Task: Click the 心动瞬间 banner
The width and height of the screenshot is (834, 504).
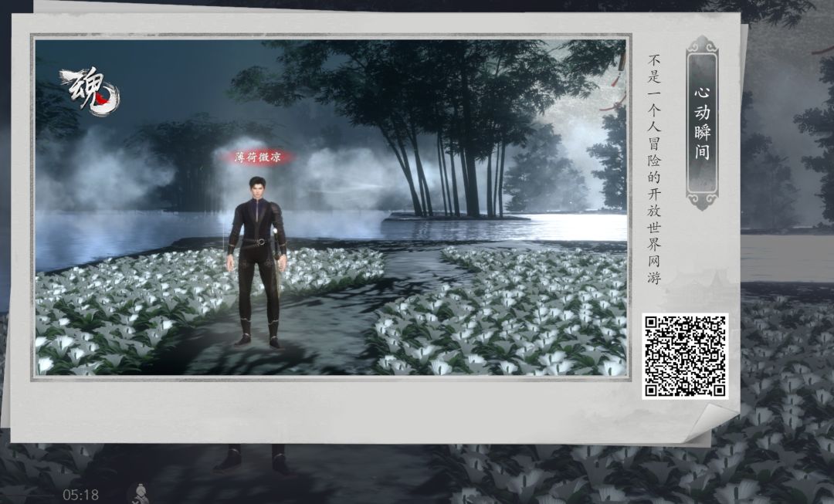Action: 702,123
